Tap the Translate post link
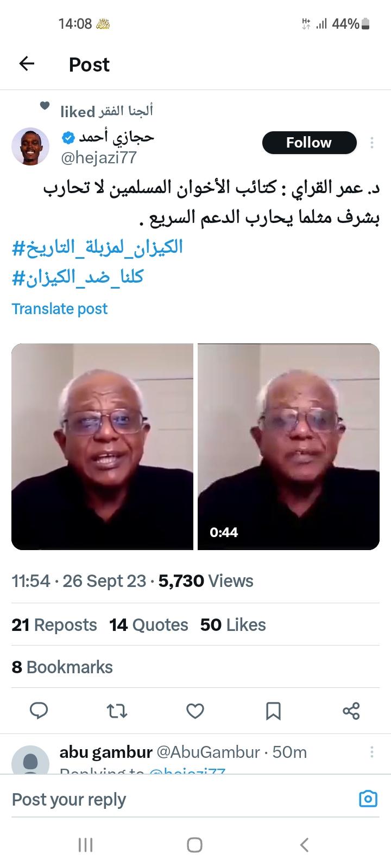 [60, 309]
